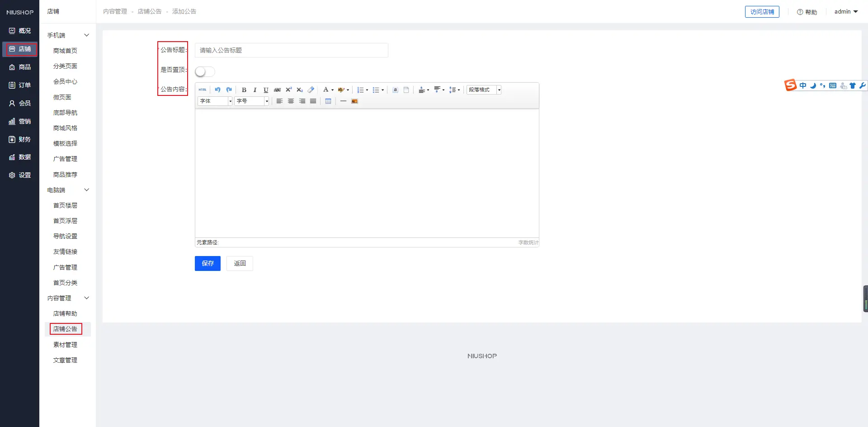
Task: Toggle the 是否置顶 switch
Action: pos(205,71)
